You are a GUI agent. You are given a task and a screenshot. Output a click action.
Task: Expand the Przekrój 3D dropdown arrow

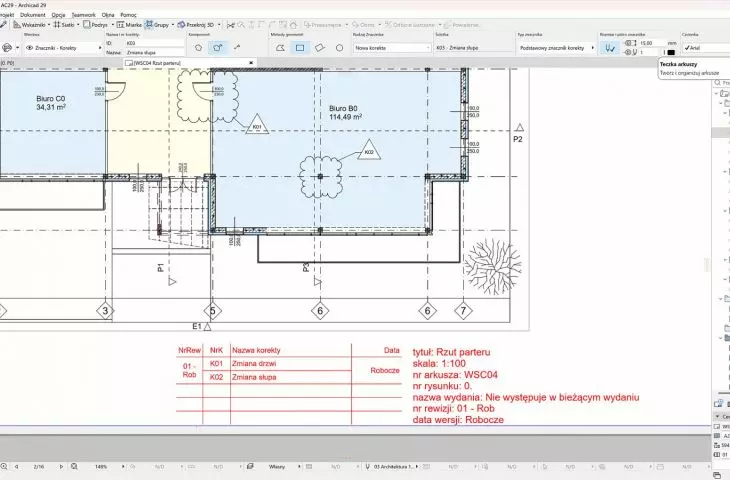pos(219,25)
